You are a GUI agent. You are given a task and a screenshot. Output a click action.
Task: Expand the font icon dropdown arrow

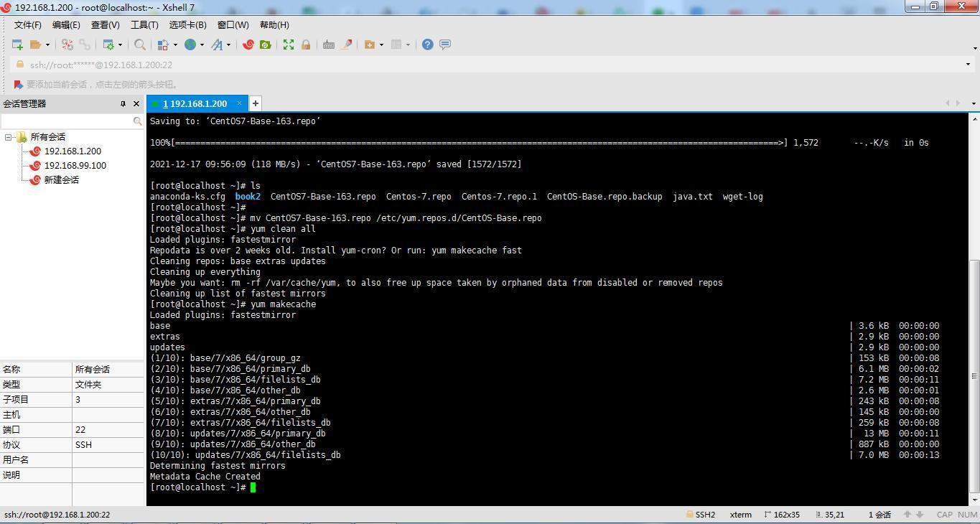[x=229, y=45]
